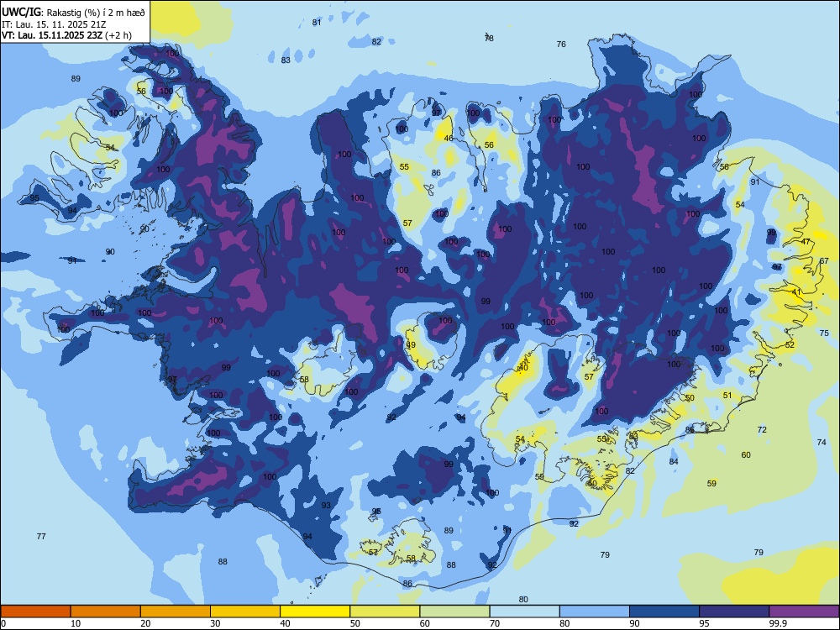Click the navy 95–99.9 legend swatch
Image resolution: width=840 pixels, height=630 pixels.
click(734, 612)
